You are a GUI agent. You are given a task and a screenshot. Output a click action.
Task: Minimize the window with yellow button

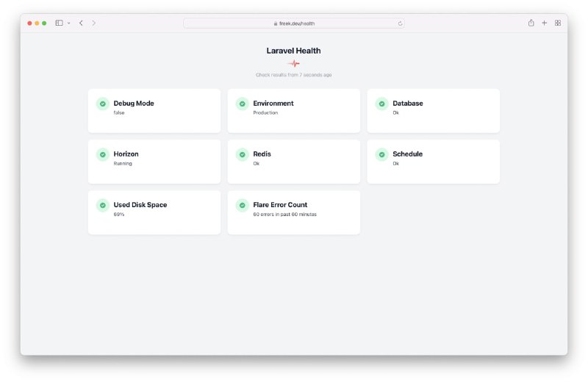click(37, 24)
